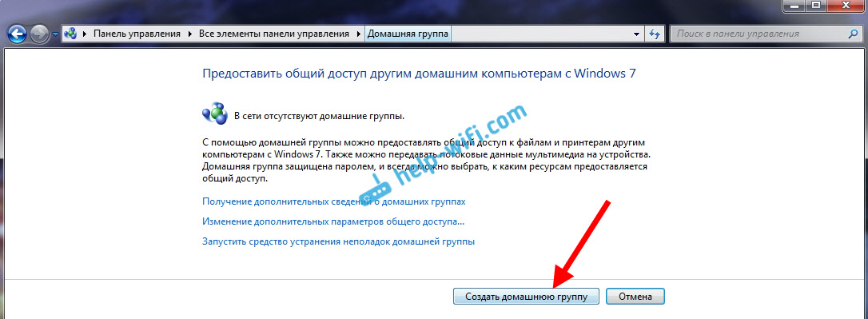Click the magnifier search icon
Viewport: 868px width, 319px height.
[853, 34]
